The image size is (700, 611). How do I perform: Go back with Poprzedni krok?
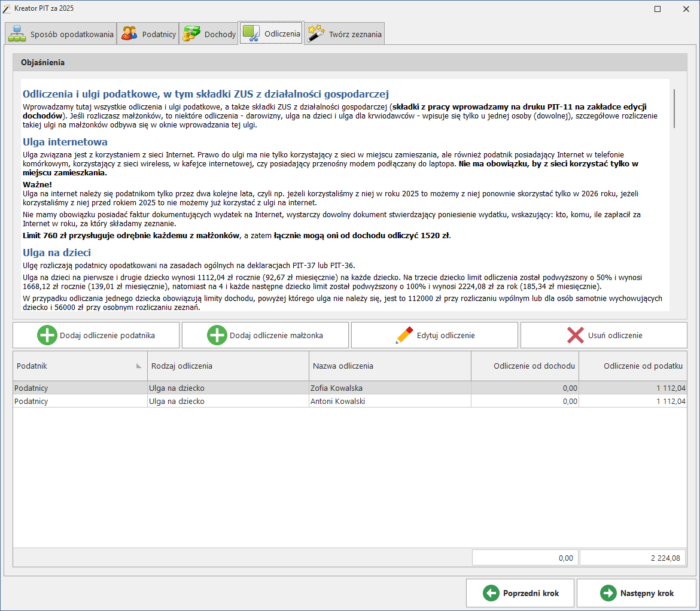pyautogui.click(x=520, y=593)
